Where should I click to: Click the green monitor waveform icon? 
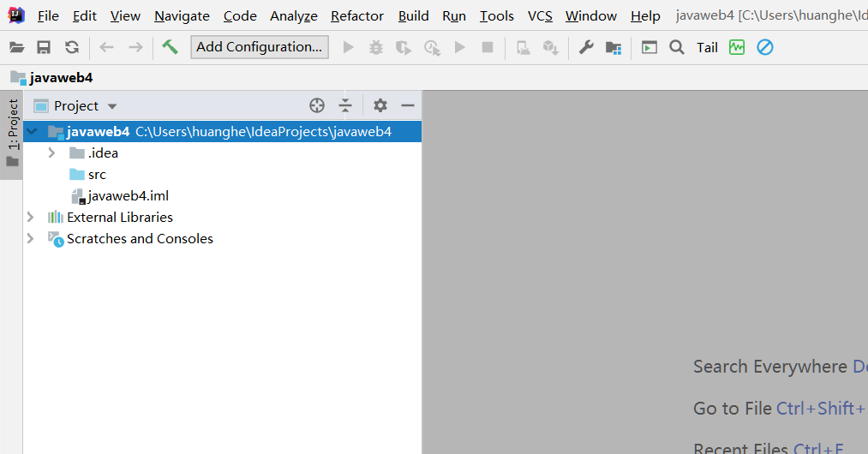737,48
